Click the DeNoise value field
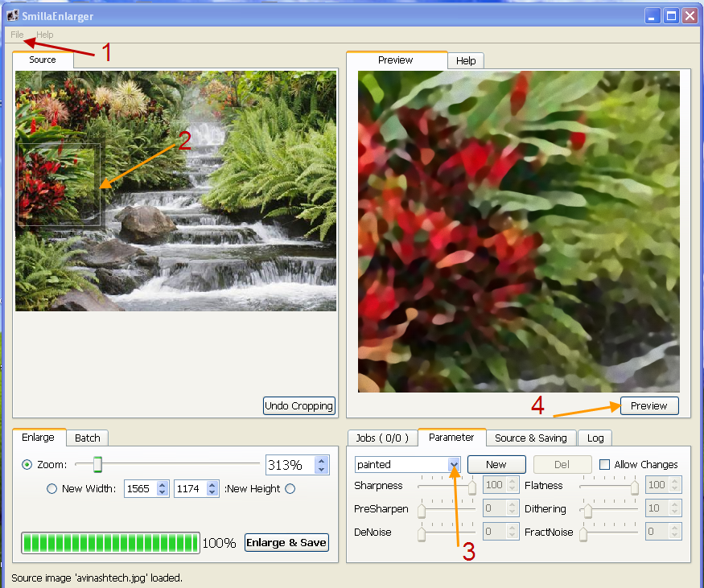The image size is (704, 588). (494, 532)
